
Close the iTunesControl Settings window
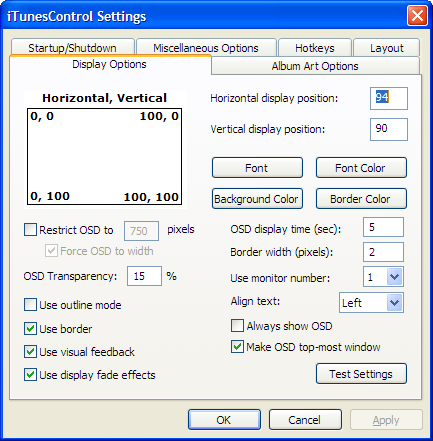coord(417,15)
